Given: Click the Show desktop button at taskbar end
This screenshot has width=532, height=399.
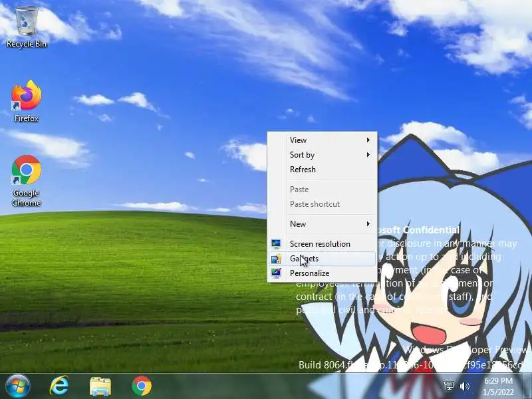Looking at the screenshot, I should point(527,386).
